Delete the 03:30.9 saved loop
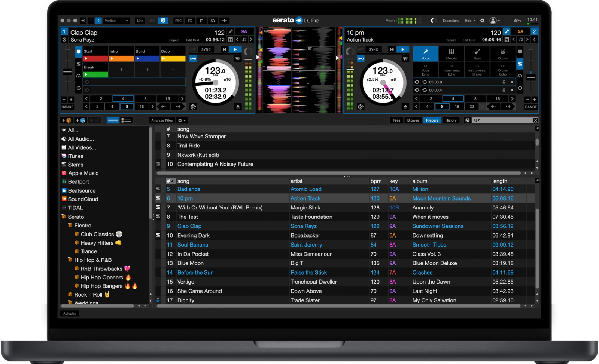 (x=512, y=82)
